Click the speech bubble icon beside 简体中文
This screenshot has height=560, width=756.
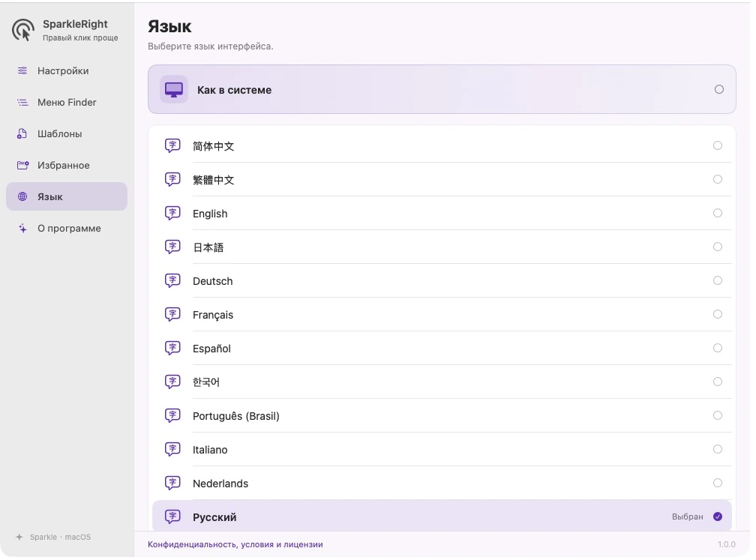pyautogui.click(x=172, y=145)
